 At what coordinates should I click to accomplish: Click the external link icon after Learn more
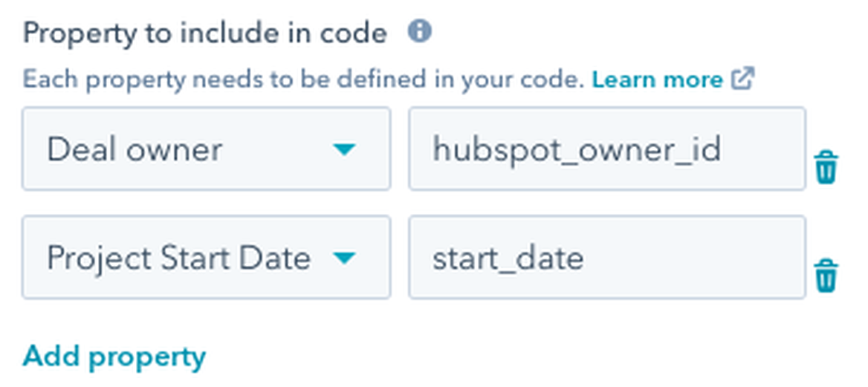click(x=742, y=79)
